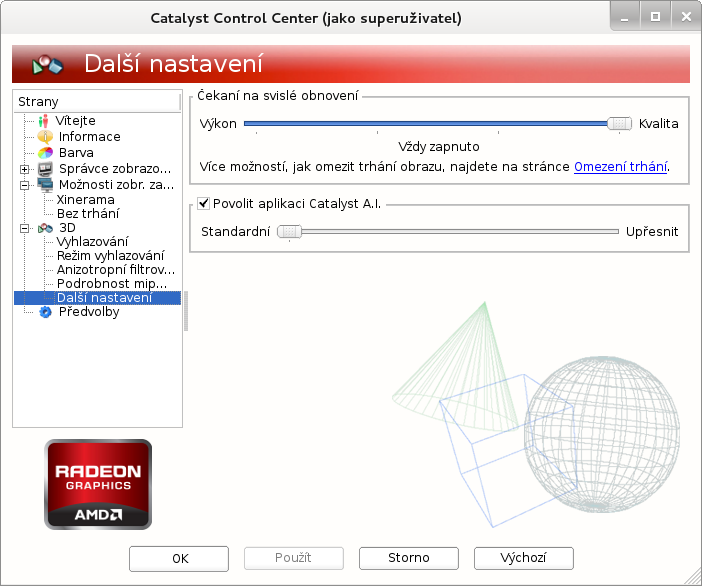Disable the Povolit aplikaci Catalyst A.I. checkbox
Image resolution: width=702 pixels, height=586 pixels.
tap(204, 204)
